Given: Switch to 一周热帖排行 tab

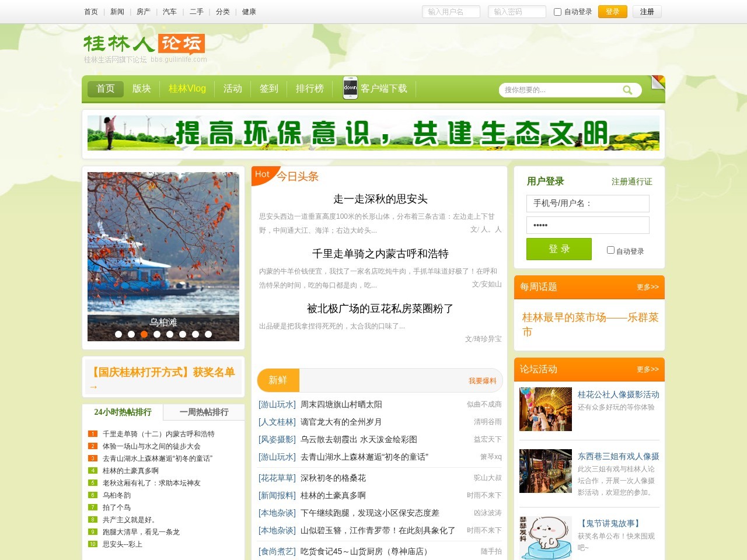Looking at the screenshot, I should pyautogui.click(x=204, y=412).
